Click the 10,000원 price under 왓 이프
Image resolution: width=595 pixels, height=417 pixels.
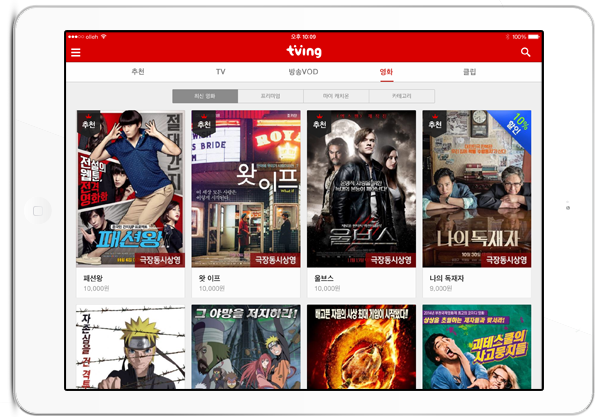(211, 288)
